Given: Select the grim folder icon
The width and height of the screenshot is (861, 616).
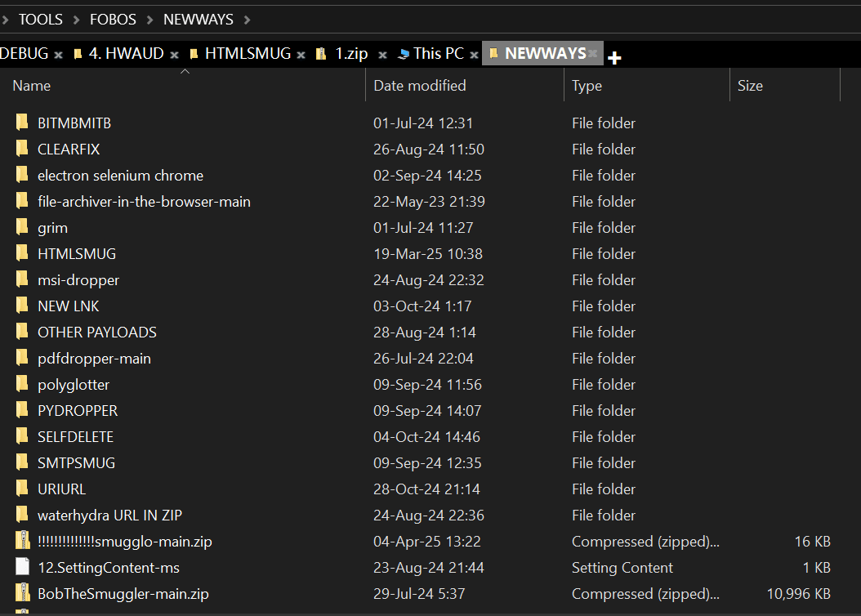Looking at the screenshot, I should click(22, 227).
